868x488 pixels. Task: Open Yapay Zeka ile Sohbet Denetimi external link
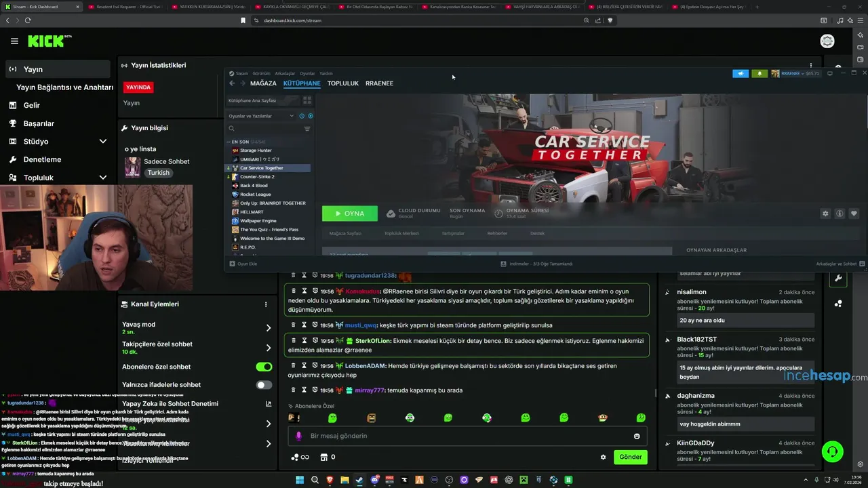pos(269,404)
